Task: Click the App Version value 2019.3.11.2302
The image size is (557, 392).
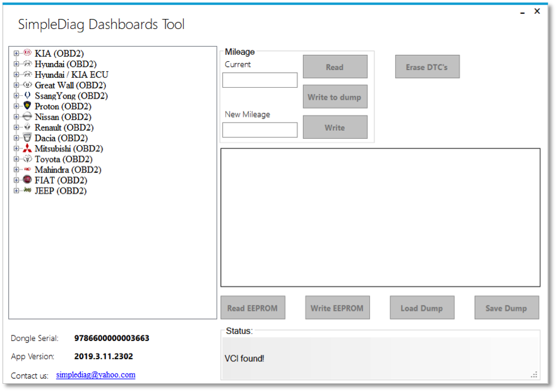Action: pos(104,356)
